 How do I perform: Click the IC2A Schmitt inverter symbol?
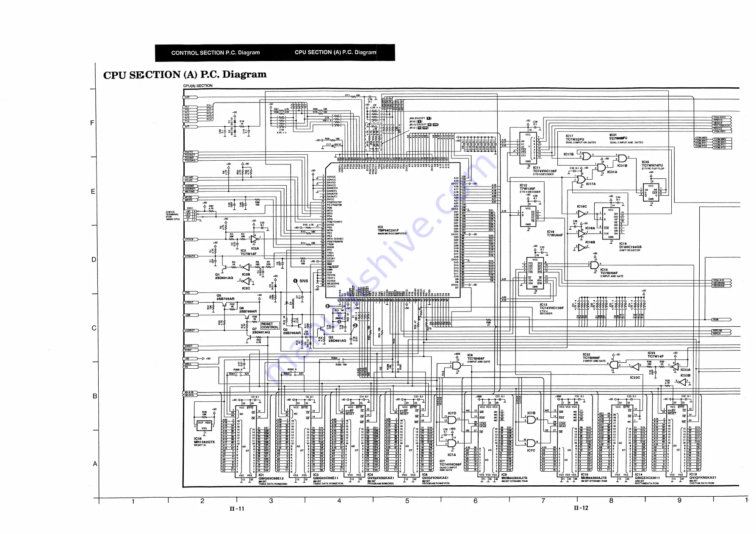click(x=255, y=239)
